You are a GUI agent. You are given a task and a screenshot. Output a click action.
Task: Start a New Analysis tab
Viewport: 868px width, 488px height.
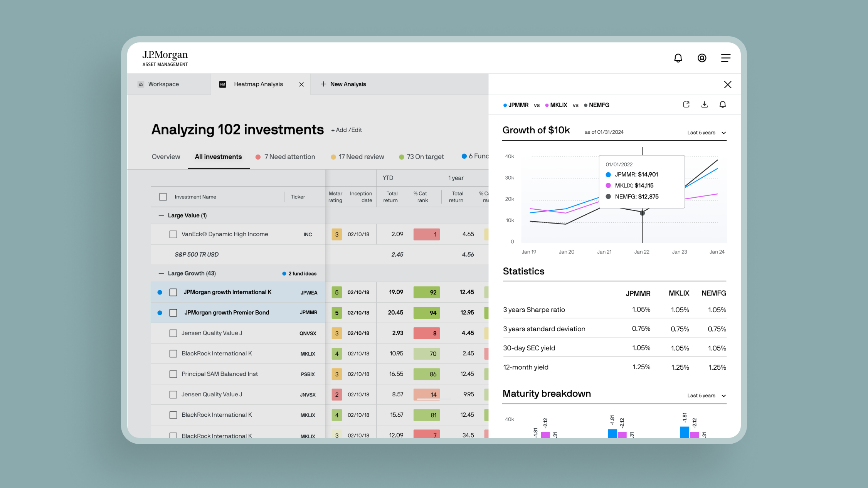343,84
